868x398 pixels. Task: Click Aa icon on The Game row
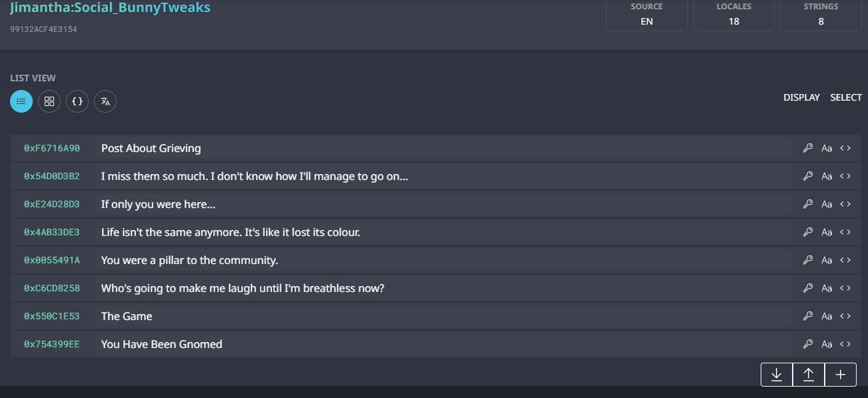tap(827, 316)
